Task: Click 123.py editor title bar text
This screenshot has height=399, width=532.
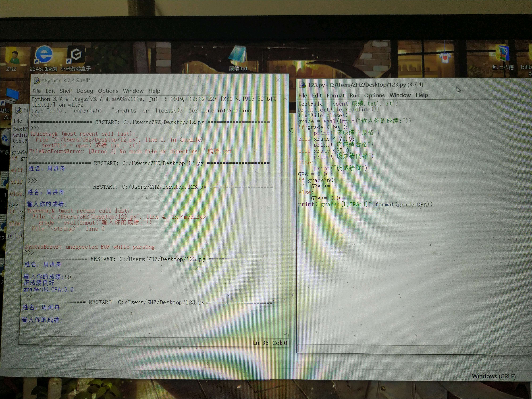Action: click(x=365, y=85)
